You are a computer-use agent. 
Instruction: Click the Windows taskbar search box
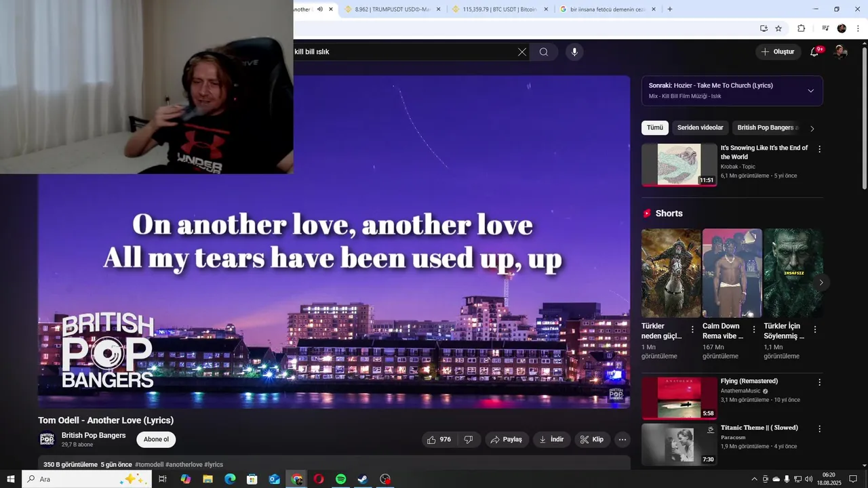(x=87, y=479)
